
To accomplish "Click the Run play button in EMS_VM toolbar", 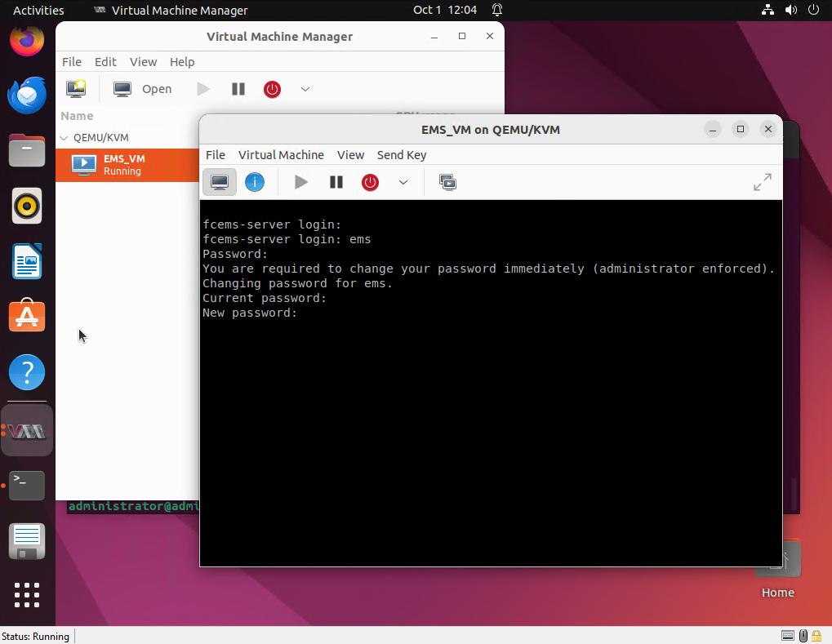I will coord(301,182).
